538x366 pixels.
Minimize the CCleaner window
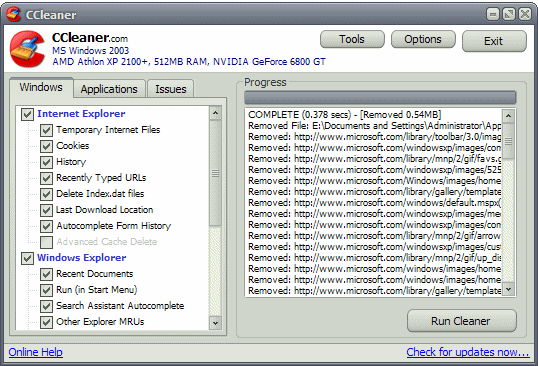[493, 14]
